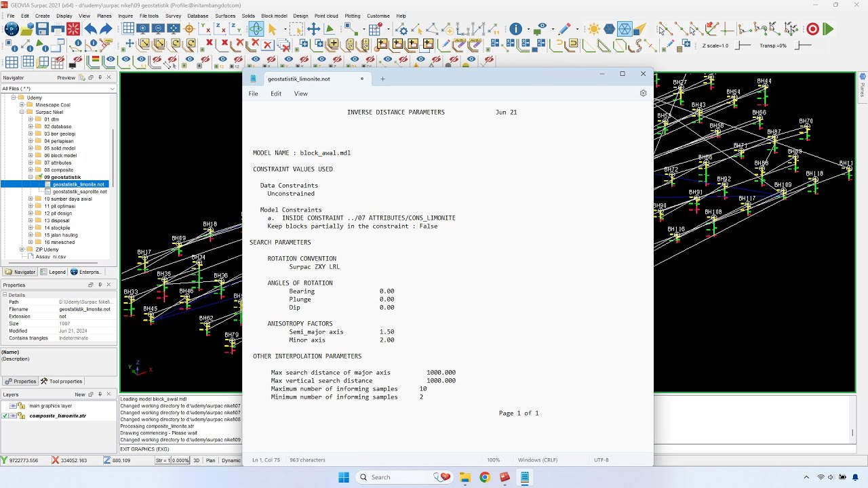Open the All Files filter dropdown

pos(113,89)
